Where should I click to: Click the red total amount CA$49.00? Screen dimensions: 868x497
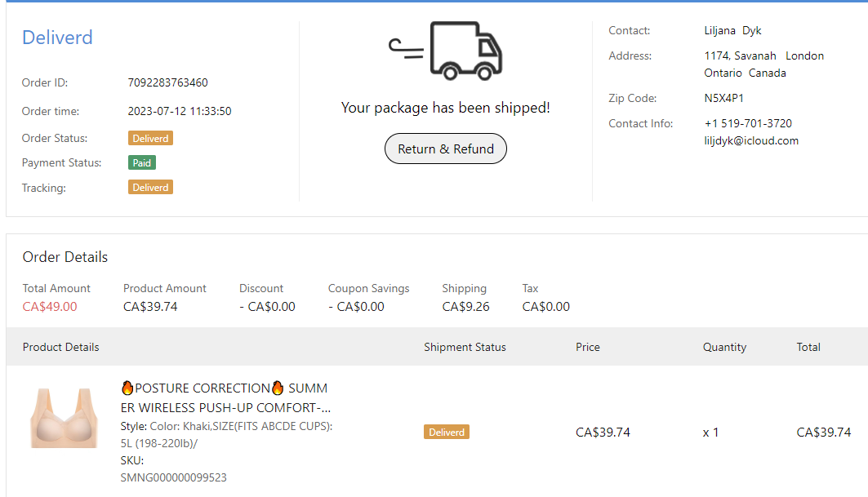point(50,307)
